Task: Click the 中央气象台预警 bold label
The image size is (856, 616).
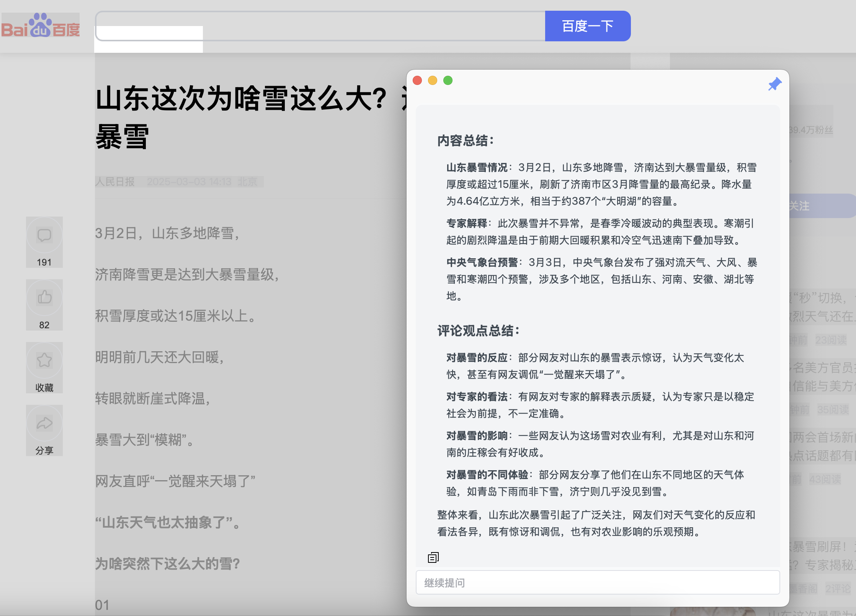Action: click(x=482, y=262)
